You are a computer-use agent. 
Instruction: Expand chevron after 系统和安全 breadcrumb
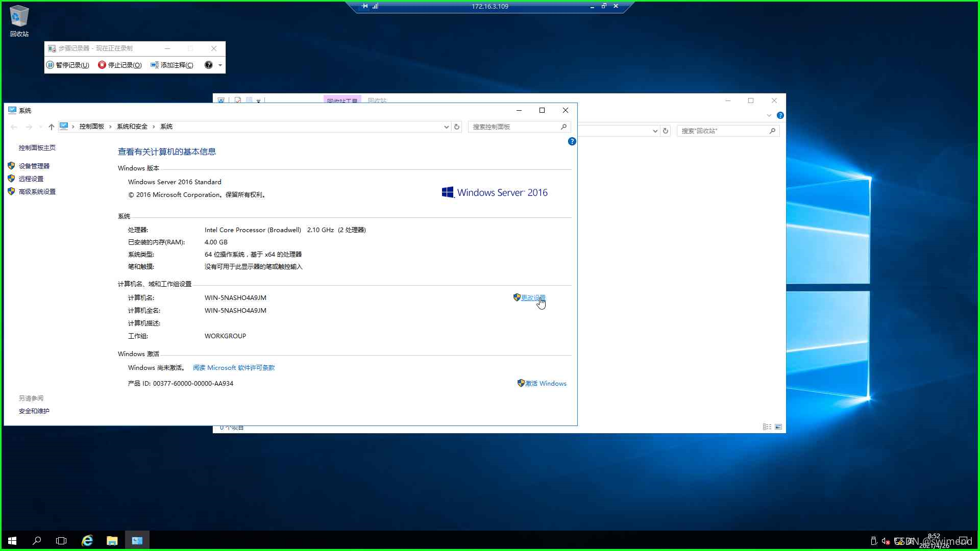point(154,127)
